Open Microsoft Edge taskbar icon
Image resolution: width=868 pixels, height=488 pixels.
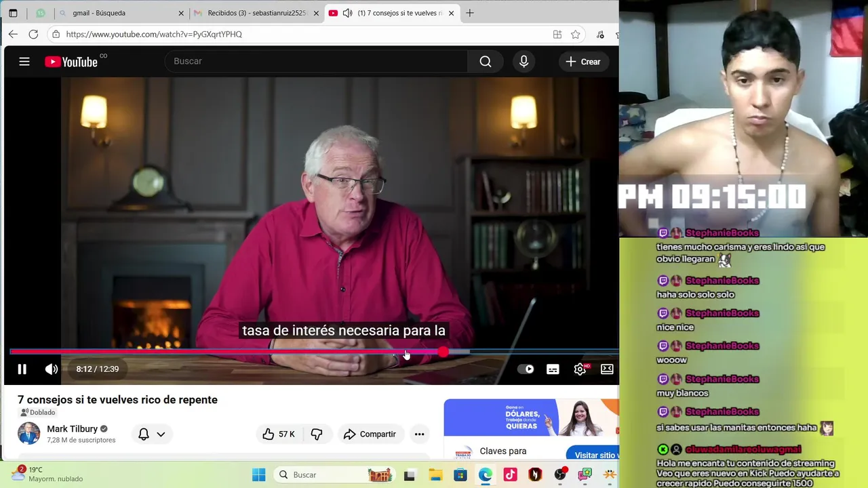pos(485,475)
